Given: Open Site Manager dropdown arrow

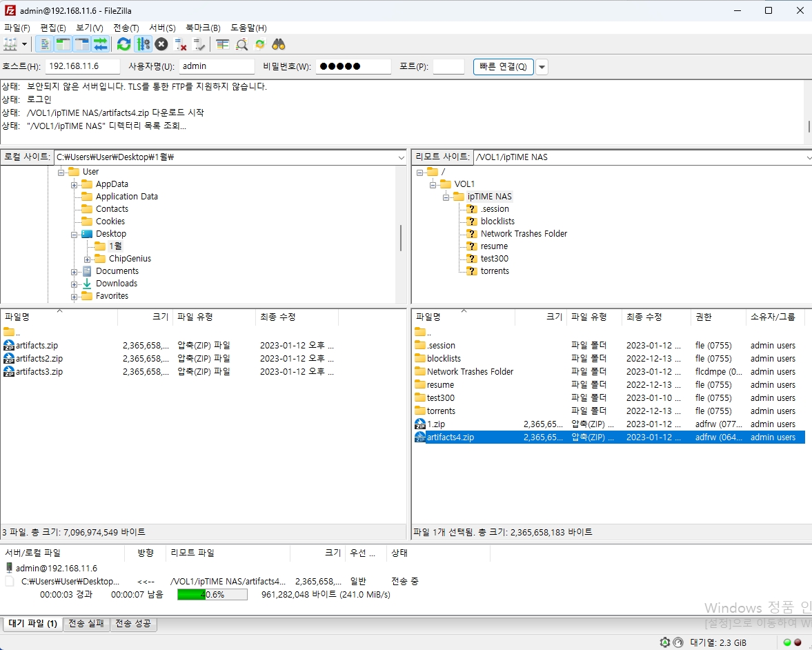Looking at the screenshot, I should point(24,45).
